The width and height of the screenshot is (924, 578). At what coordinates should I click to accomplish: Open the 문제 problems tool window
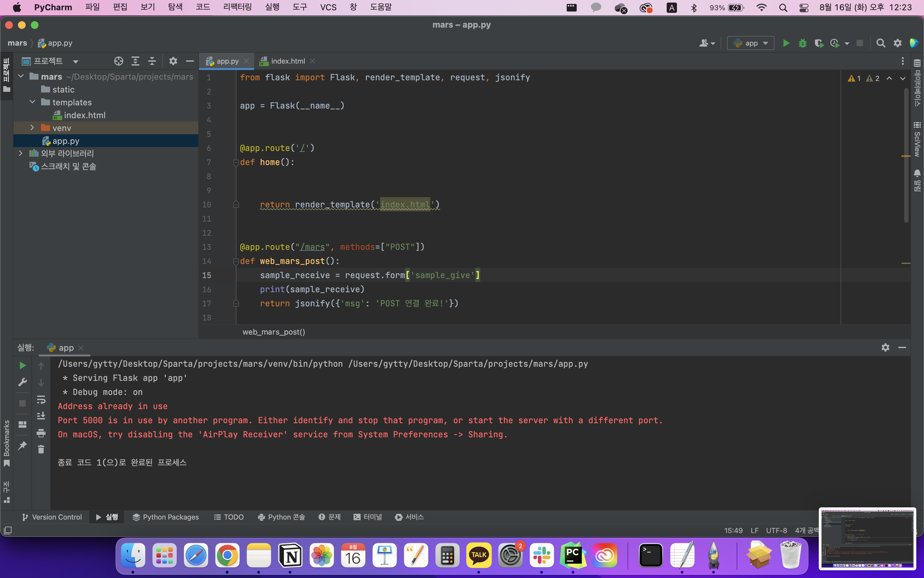[x=329, y=517]
